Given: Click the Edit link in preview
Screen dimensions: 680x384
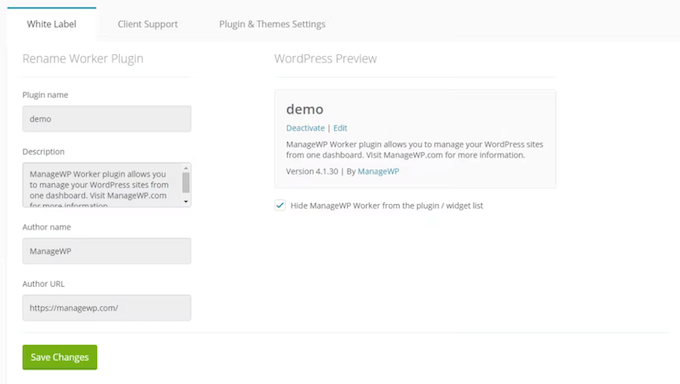Looking at the screenshot, I should 340,128.
